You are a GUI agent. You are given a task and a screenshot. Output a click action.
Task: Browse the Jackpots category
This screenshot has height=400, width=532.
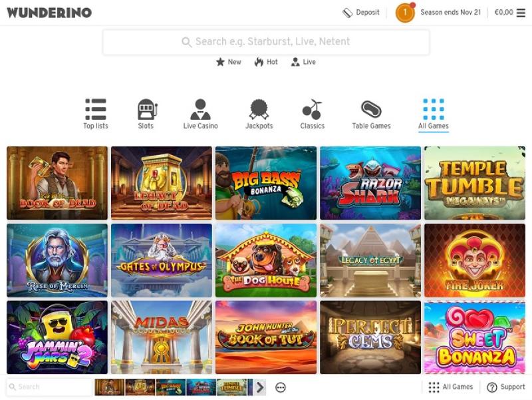259,114
